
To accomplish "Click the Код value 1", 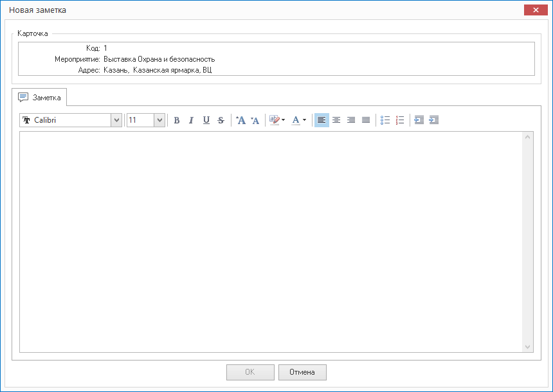I will click(x=105, y=48).
